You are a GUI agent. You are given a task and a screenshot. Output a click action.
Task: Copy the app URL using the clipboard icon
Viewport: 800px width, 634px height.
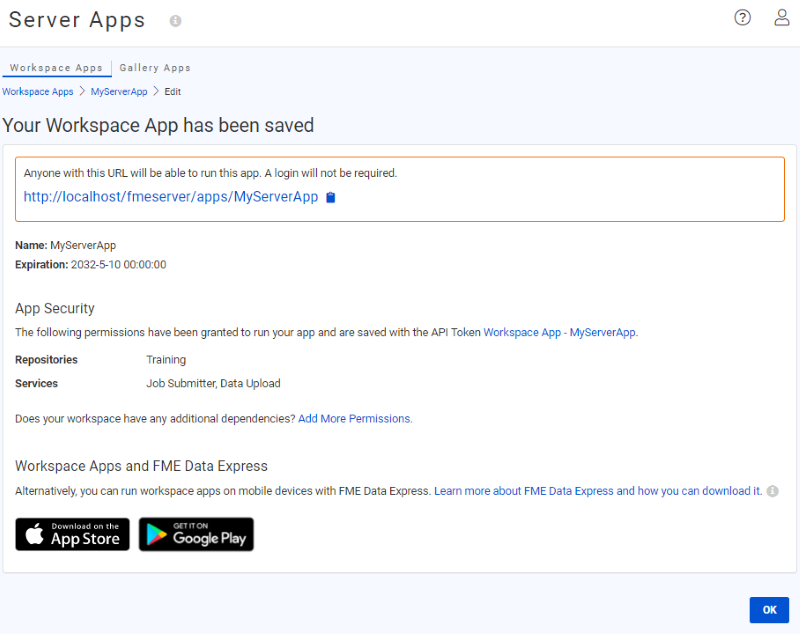(x=330, y=197)
